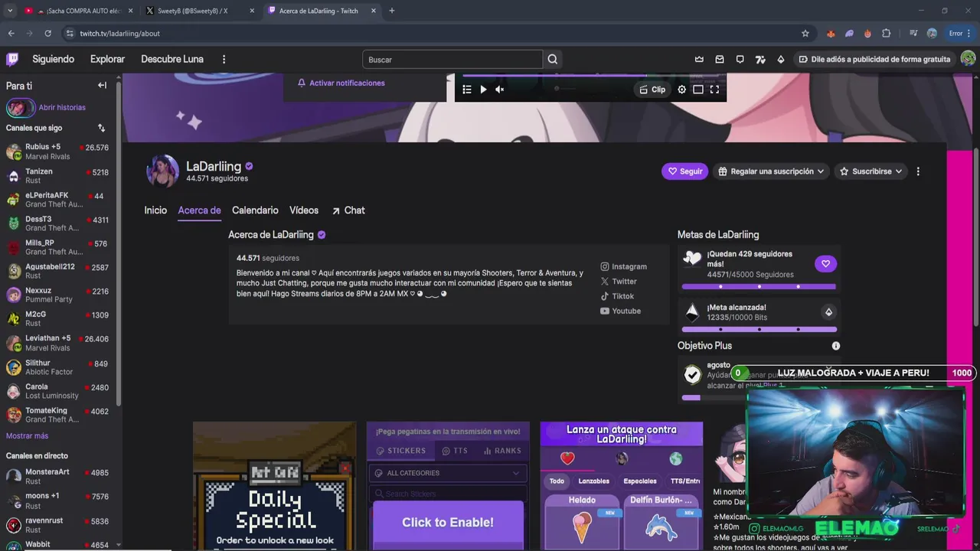Image resolution: width=980 pixels, height=551 pixels.
Task: Select Especiales attack category
Action: (640, 481)
